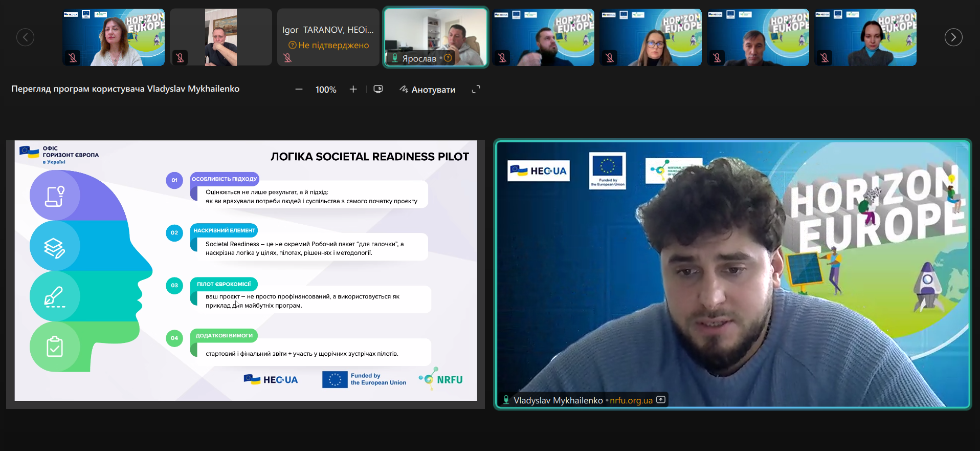Click unverified question mark icon beside Ярослав
Viewport: 980px width, 451px height.
448,58
